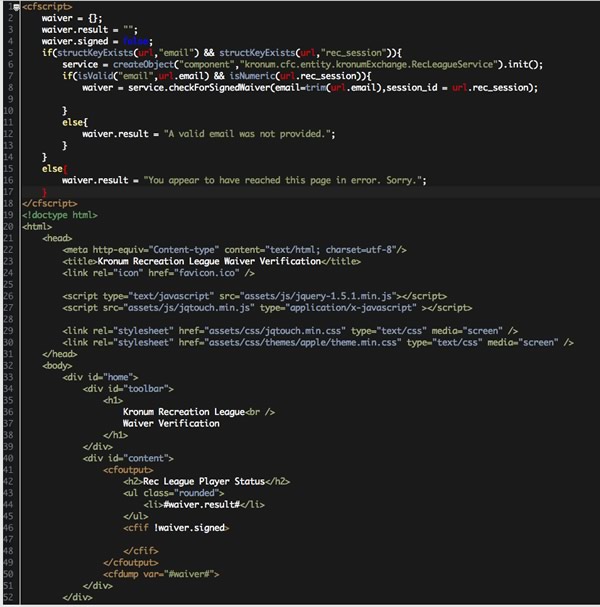Click the "else{" keyword on line 11

tap(75, 123)
